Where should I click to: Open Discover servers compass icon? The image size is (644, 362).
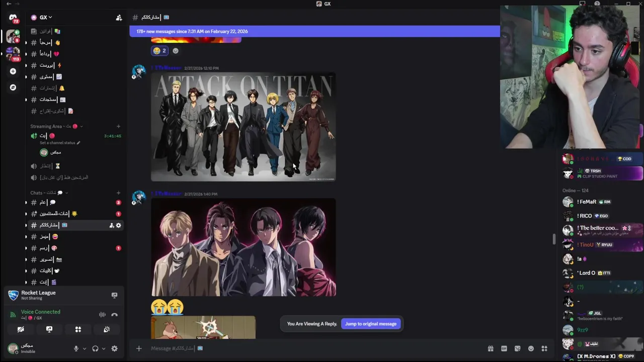tap(13, 87)
